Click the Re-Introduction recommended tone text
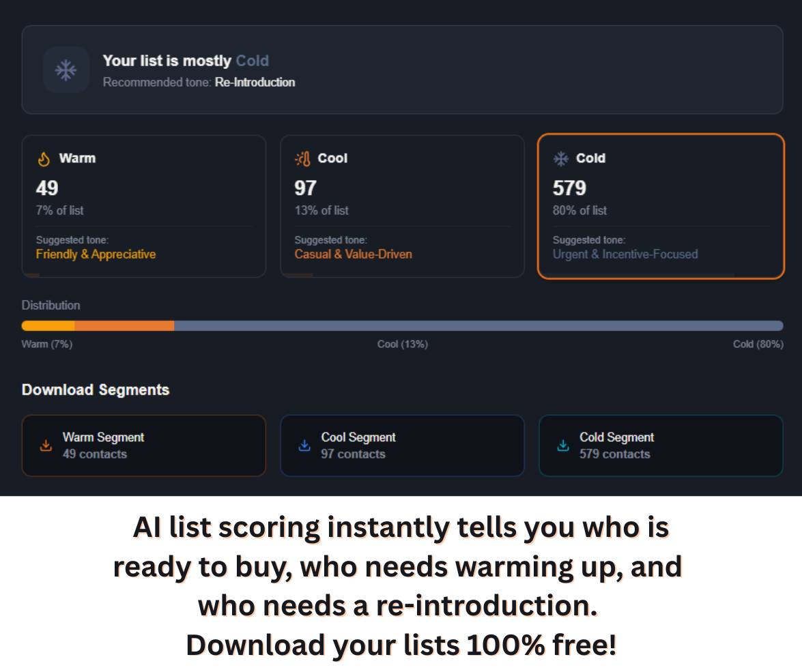The image size is (802, 672). point(255,82)
